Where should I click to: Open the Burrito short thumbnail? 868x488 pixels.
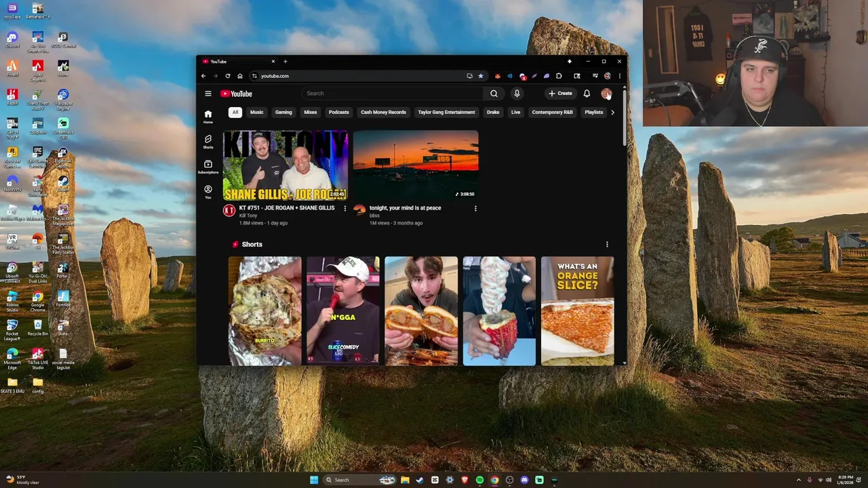(264, 311)
